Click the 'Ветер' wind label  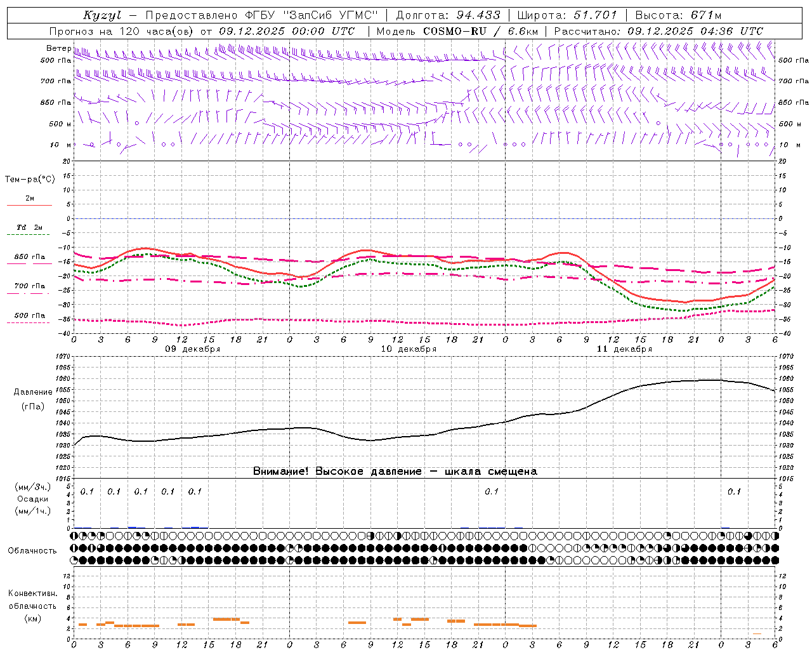pos(58,48)
